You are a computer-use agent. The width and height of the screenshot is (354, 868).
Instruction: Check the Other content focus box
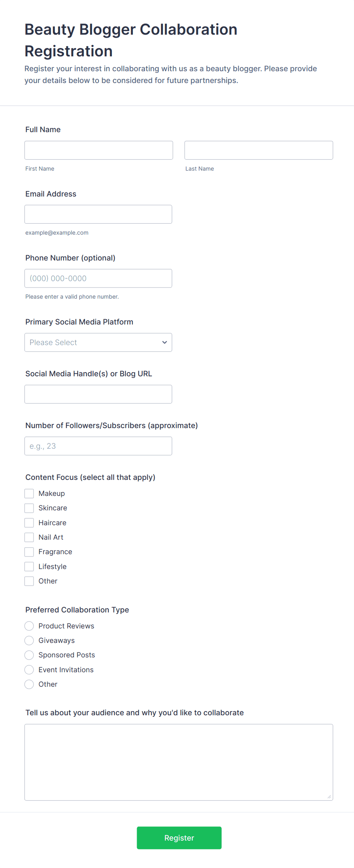(29, 581)
